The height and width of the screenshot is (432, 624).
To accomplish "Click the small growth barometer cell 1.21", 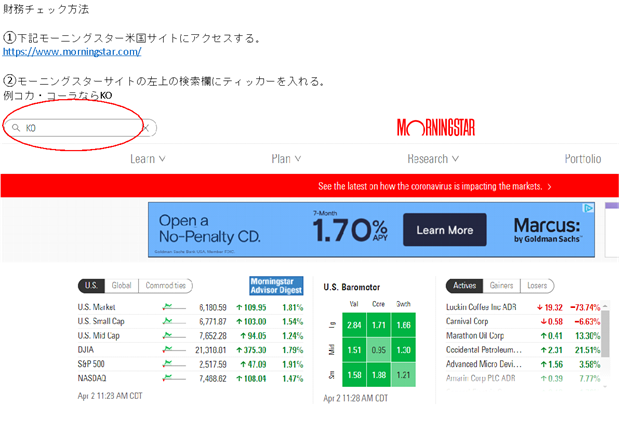I will point(404,375).
